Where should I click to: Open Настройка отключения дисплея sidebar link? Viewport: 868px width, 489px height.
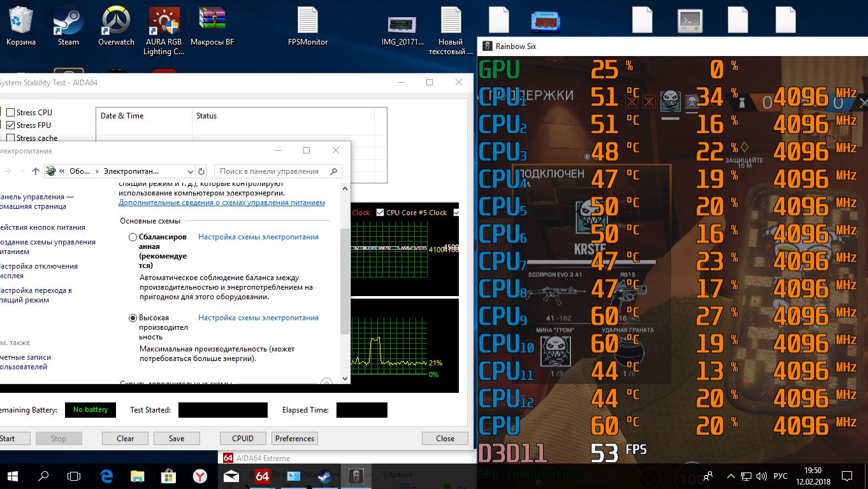point(39,271)
